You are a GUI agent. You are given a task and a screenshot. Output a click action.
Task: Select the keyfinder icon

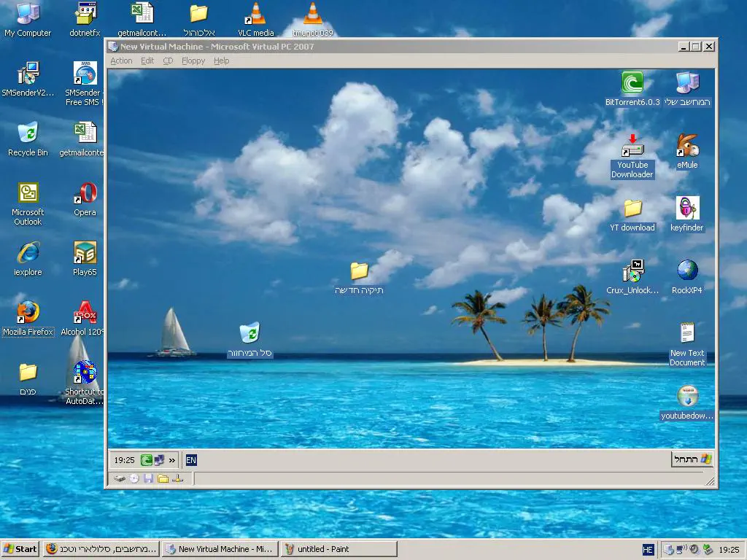pos(687,209)
